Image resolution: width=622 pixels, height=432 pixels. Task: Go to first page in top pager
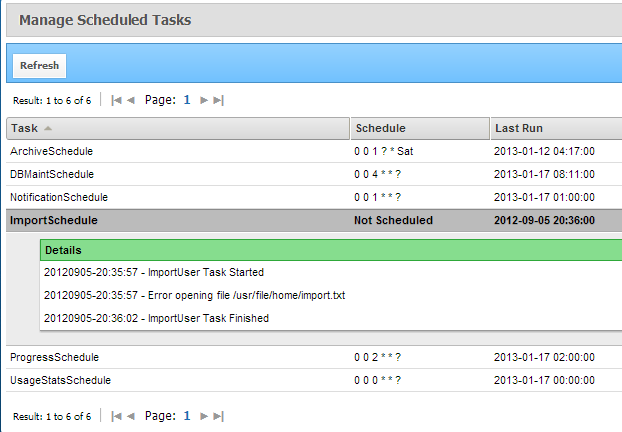click(116, 100)
